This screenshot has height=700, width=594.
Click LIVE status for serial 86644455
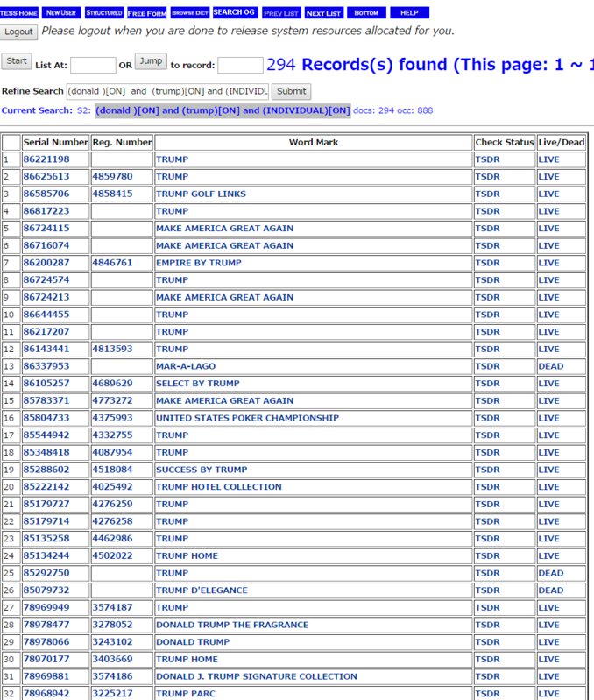pyautogui.click(x=548, y=315)
